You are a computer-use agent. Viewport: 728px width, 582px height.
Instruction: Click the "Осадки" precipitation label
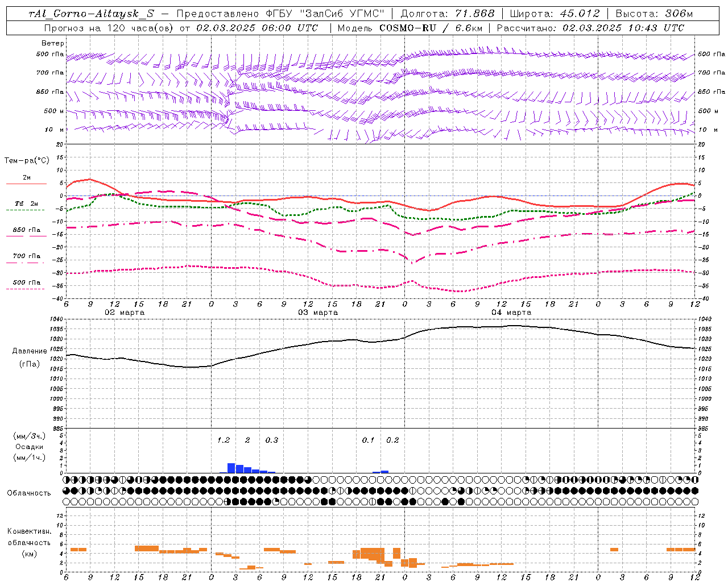pyautogui.click(x=30, y=447)
